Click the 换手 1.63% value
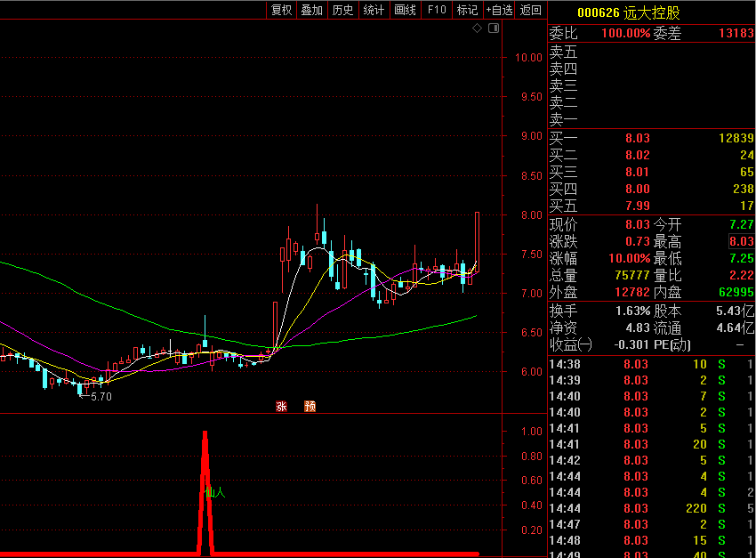 pyautogui.click(x=633, y=311)
